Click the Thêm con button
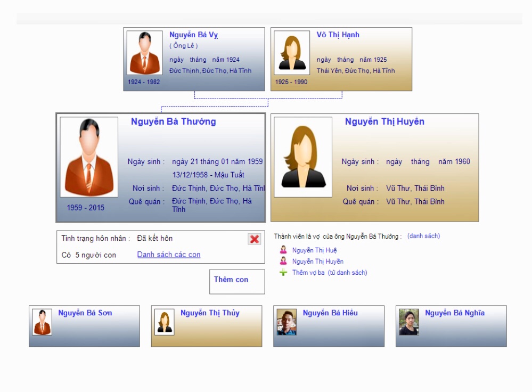This screenshot has height=392, width=532. pos(237,281)
